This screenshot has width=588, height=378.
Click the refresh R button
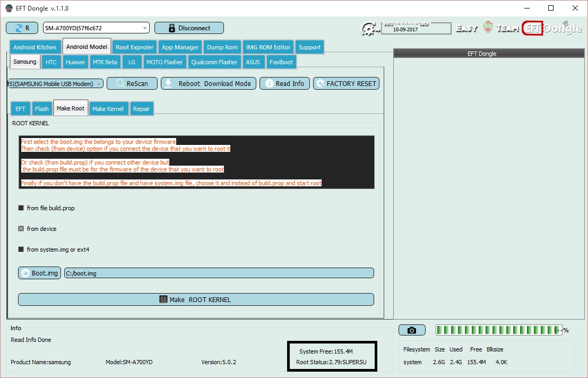click(x=22, y=28)
